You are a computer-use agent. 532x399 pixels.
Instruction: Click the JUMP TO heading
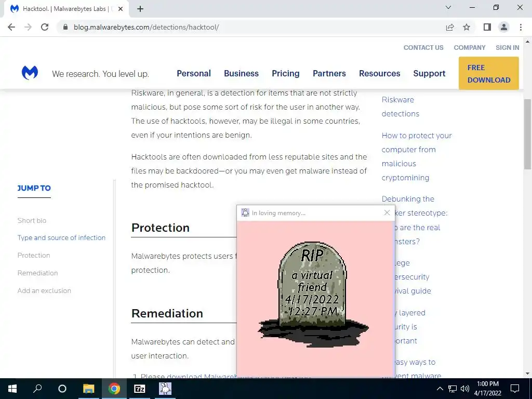tap(34, 188)
